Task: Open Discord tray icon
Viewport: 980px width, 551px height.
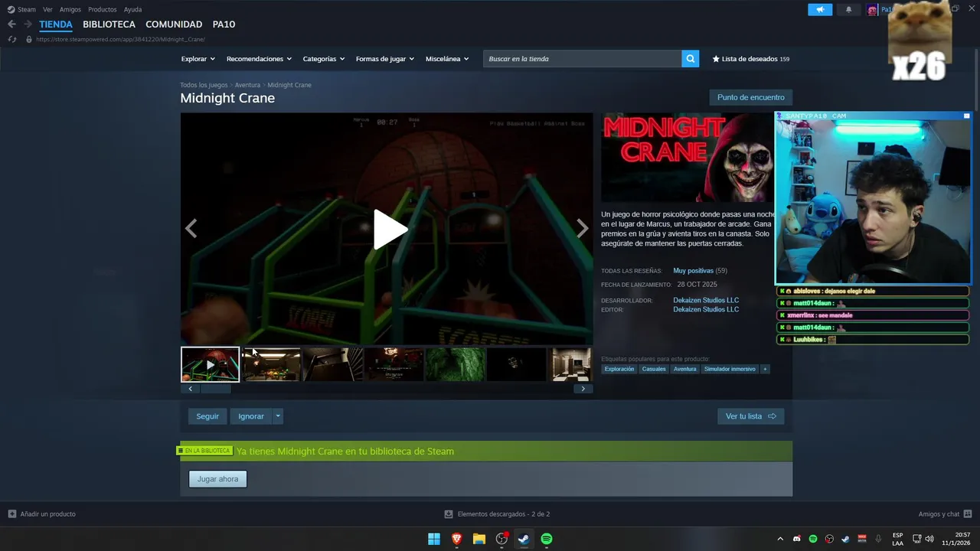Action: tap(797, 539)
